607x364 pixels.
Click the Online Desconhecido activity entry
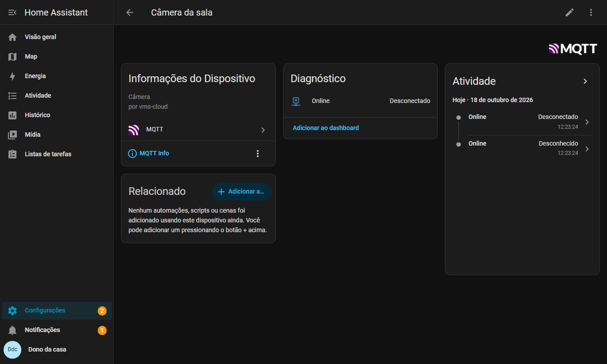click(523, 148)
